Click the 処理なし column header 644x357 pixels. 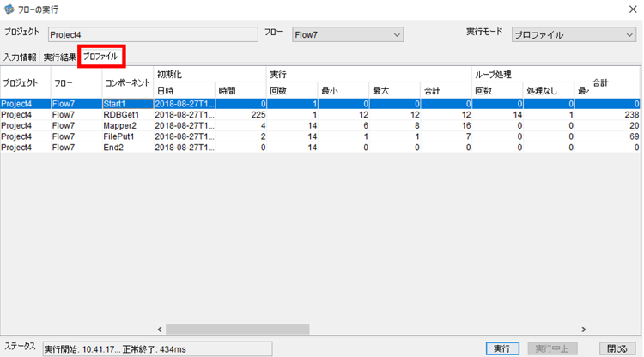tap(549, 91)
